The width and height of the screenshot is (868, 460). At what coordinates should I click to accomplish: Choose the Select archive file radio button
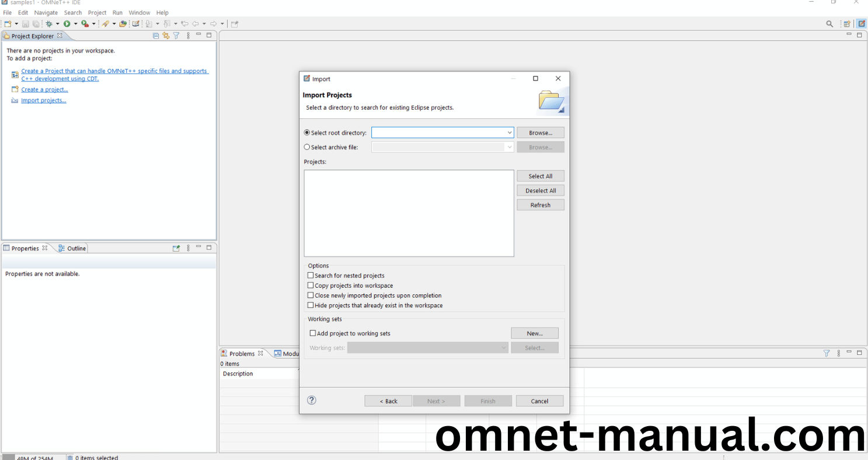(x=307, y=147)
